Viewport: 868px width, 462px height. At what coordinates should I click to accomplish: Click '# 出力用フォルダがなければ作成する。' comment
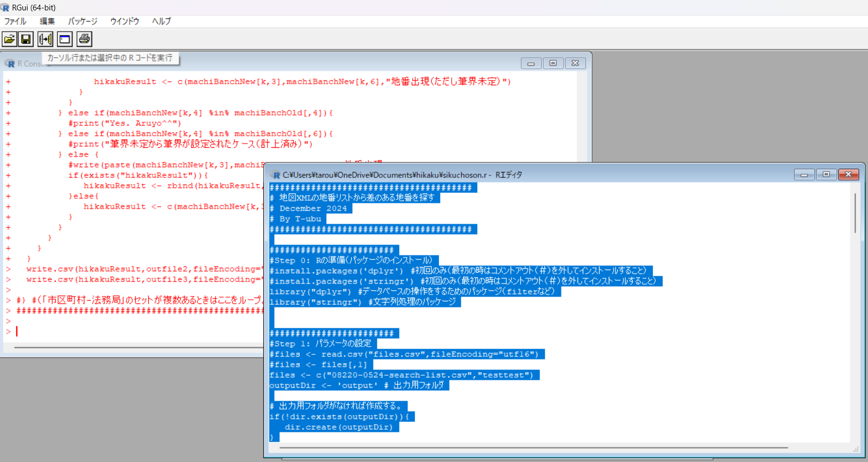click(338, 406)
